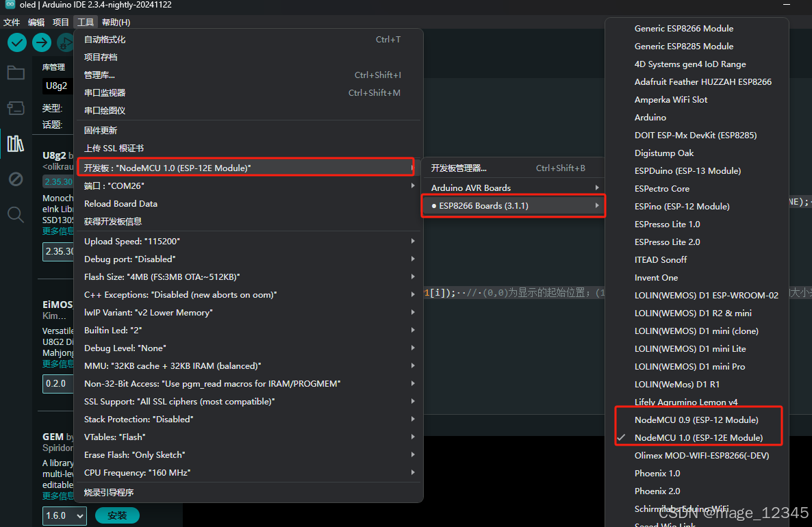
Task: Open the 1.6.0 version dropdown
Action: click(64, 515)
